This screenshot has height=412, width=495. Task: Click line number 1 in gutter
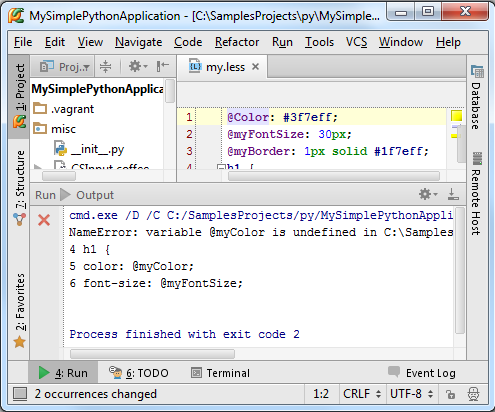click(x=189, y=117)
